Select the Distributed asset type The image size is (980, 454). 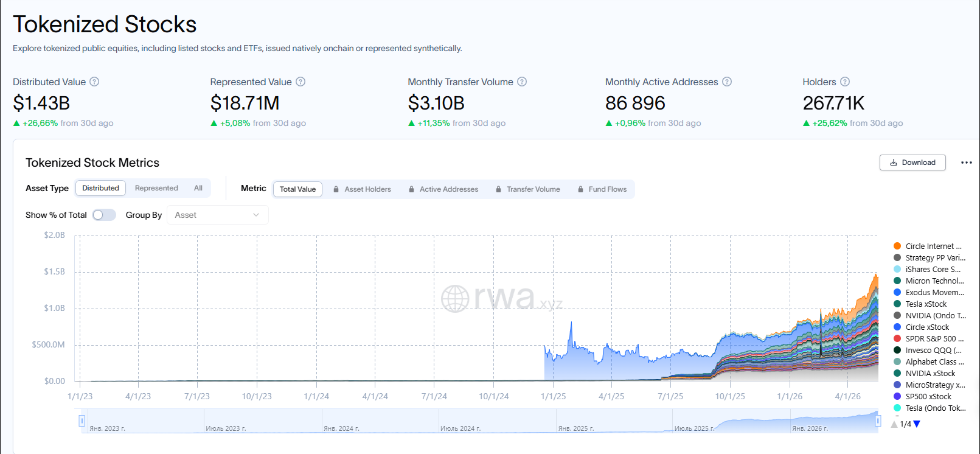point(101,188)
